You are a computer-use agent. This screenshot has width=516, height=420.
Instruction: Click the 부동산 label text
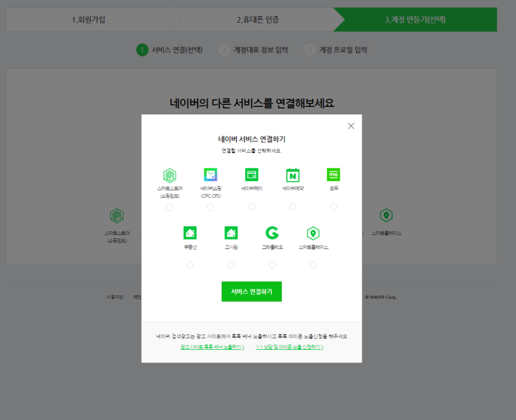190,247
